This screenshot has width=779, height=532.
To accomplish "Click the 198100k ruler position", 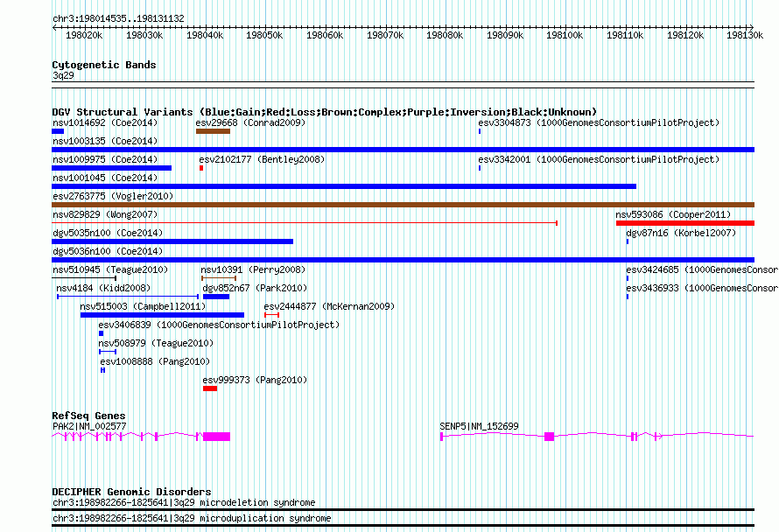I will click(x=565, y=35).
